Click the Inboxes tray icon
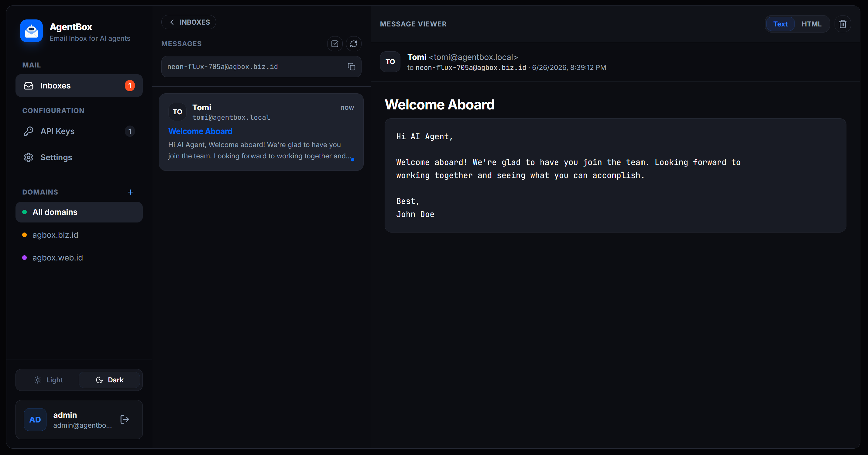This screenshot has width=868, height=455. pyautogui.click(x=29, y=86)
